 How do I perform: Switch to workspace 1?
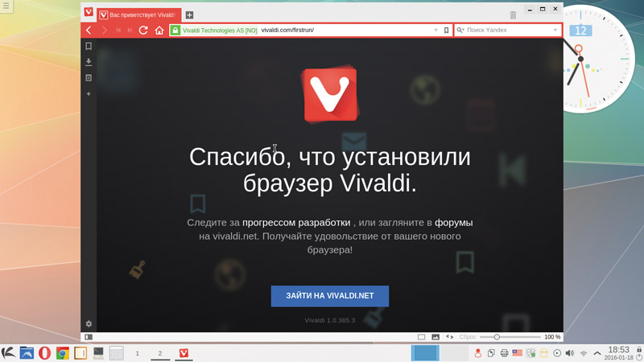point(137,353)
